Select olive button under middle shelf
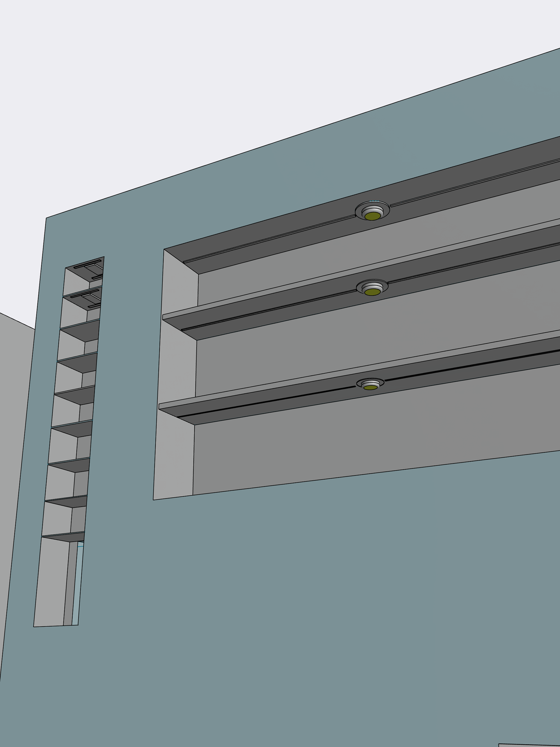The height and width of the screenshot is (747, 560). pyautogui.click(x=372, y=292)
